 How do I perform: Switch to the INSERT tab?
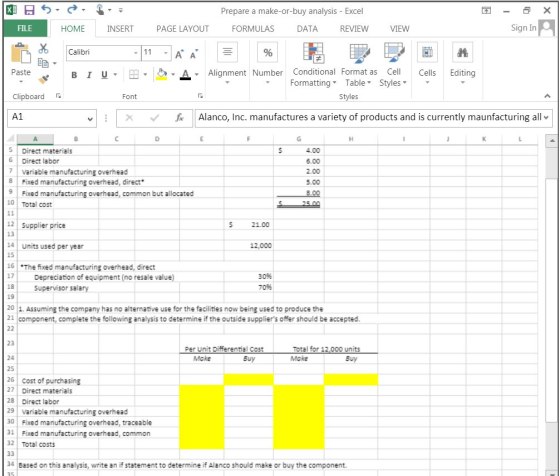[x=120, y=29]
